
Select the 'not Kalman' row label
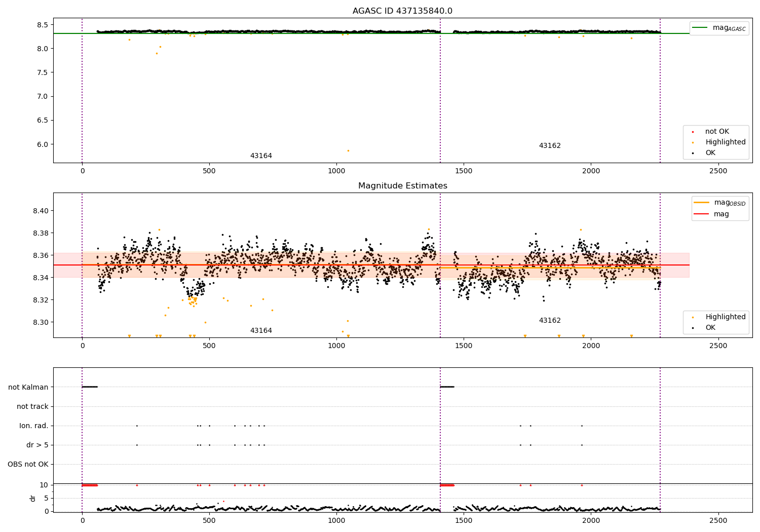(x=28, y=387)
